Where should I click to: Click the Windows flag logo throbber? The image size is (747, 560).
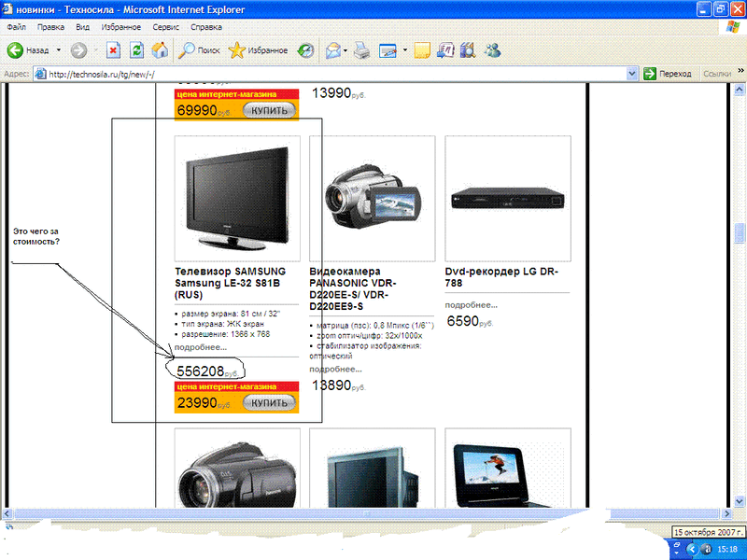[x=733, y=27]
